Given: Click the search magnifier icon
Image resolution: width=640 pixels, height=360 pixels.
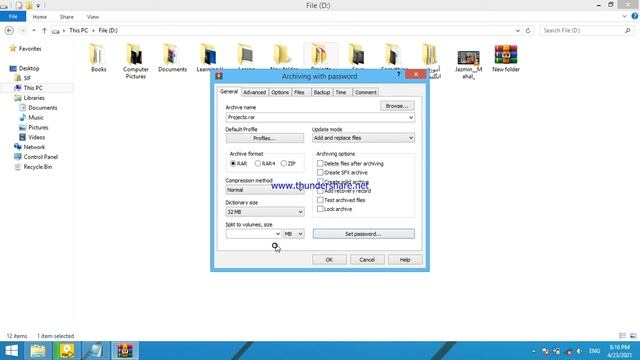Looking at the screenshot, I should [x=627, y=31].
